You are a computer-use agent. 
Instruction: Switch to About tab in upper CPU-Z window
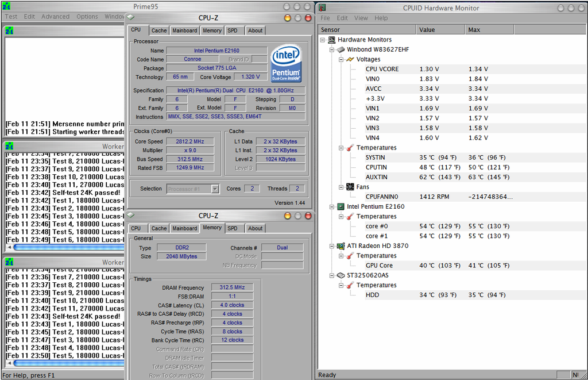tap(256, 31)
